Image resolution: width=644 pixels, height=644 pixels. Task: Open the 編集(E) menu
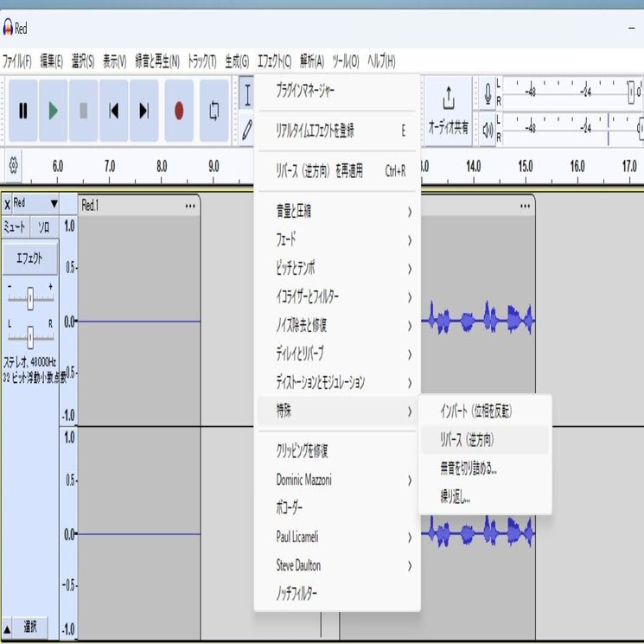[51, 61]
